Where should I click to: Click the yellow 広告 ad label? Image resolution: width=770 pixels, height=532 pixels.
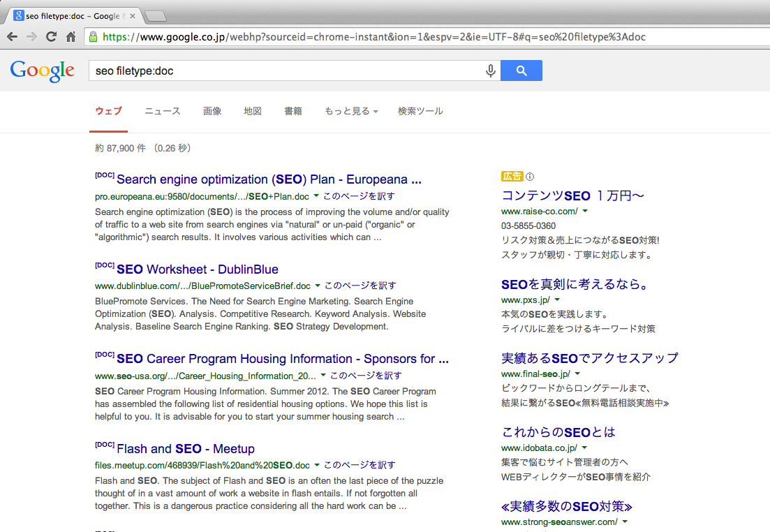(x=512, y=177)
